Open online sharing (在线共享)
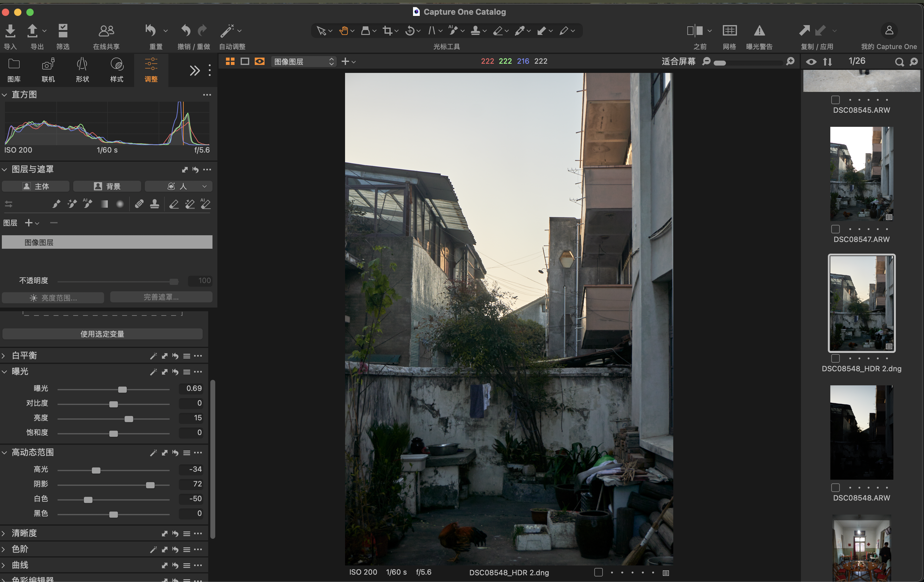Image resolution: width=924 pixels, height=582 pixels. click(x=106, y=31)
